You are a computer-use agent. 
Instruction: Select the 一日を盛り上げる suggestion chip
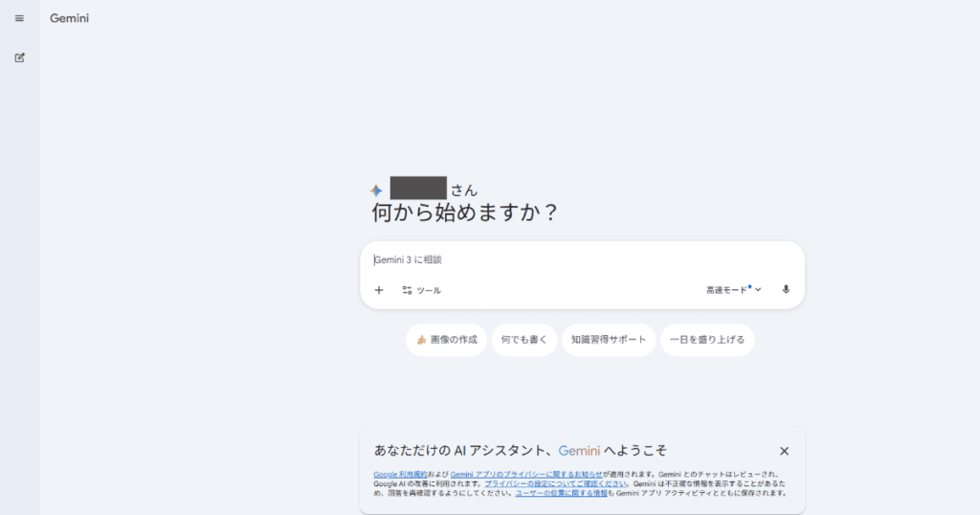coord(707,340)
